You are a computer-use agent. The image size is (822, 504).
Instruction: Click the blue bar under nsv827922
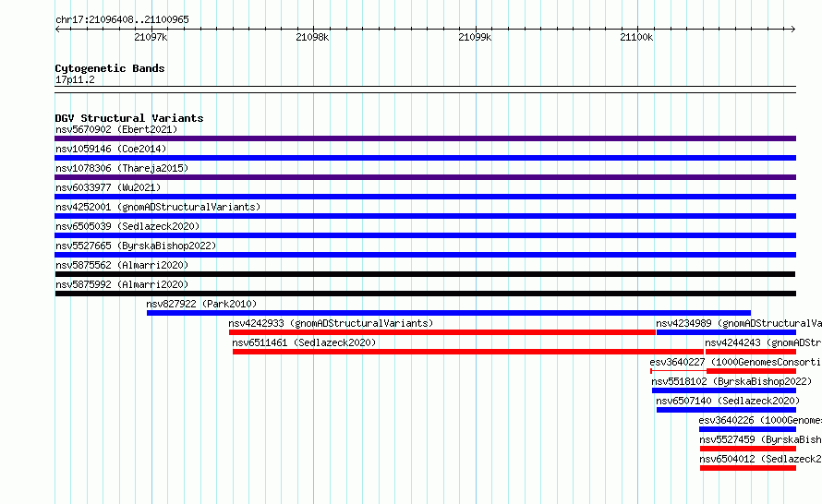coord(449,313)
